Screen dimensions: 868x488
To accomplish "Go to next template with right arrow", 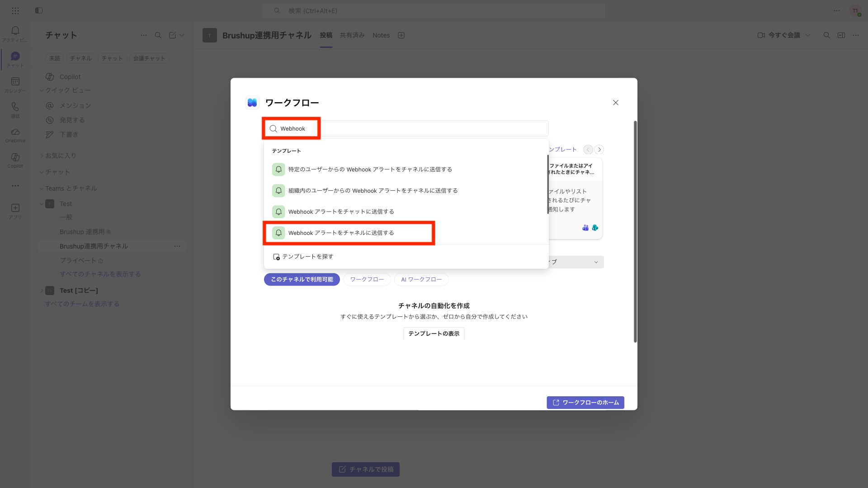I will (x=599, y=150).
